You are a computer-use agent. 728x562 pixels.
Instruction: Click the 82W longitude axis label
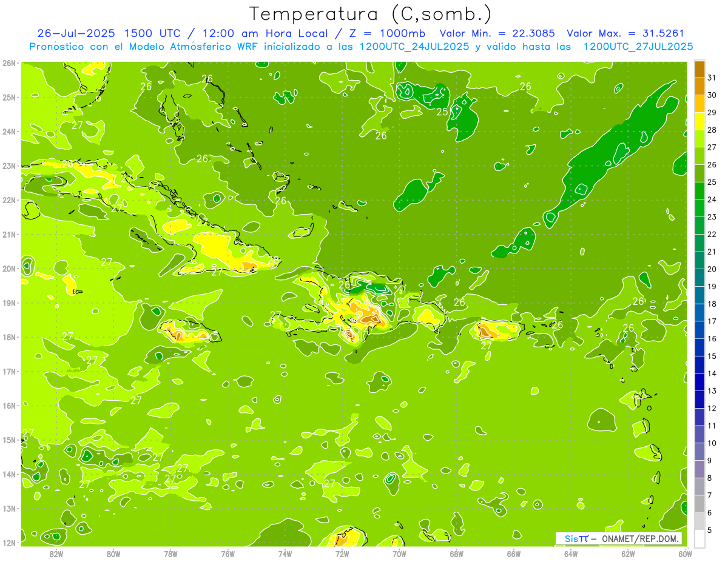point(56,554)
